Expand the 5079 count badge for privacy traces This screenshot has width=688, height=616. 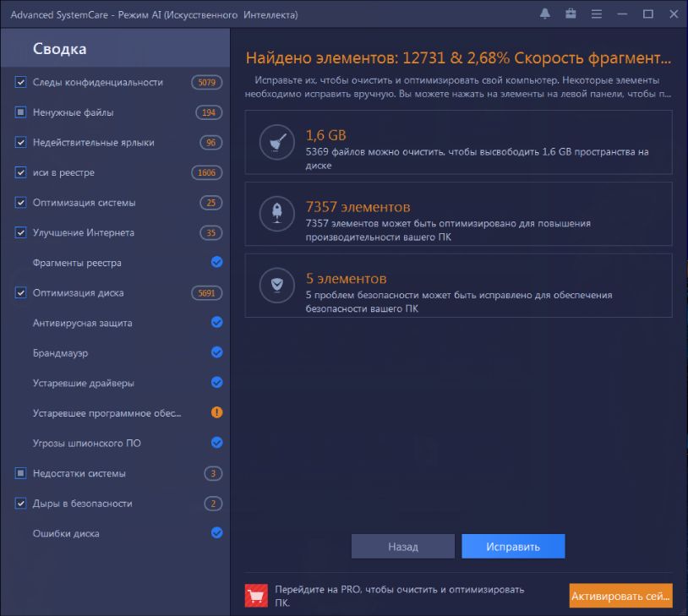tap(206, 83)
